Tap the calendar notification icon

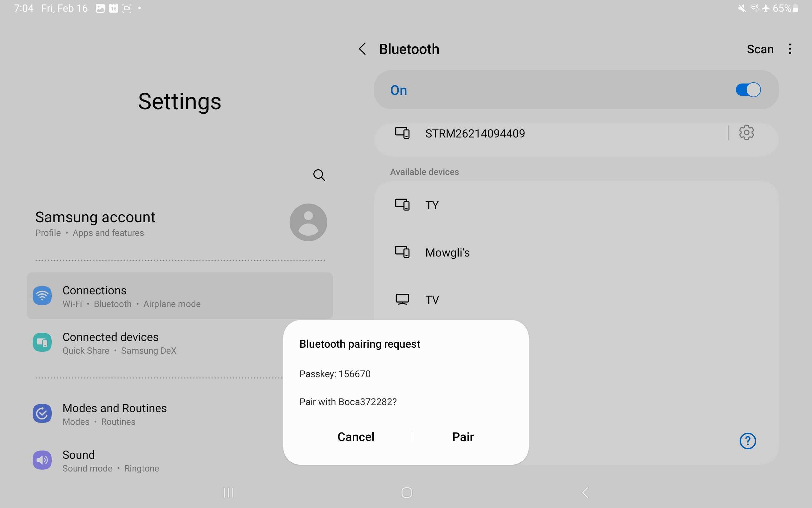click(x=114, y=8)
